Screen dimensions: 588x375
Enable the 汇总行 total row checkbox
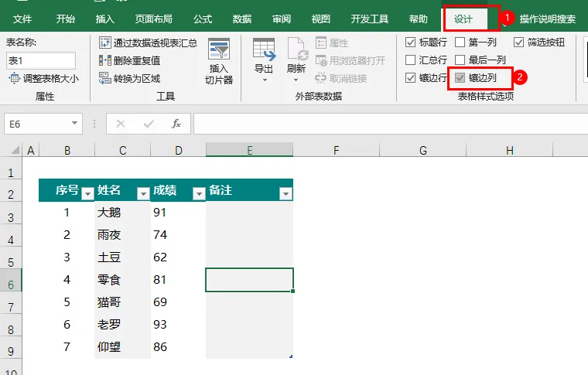click(x=411, y=60)
